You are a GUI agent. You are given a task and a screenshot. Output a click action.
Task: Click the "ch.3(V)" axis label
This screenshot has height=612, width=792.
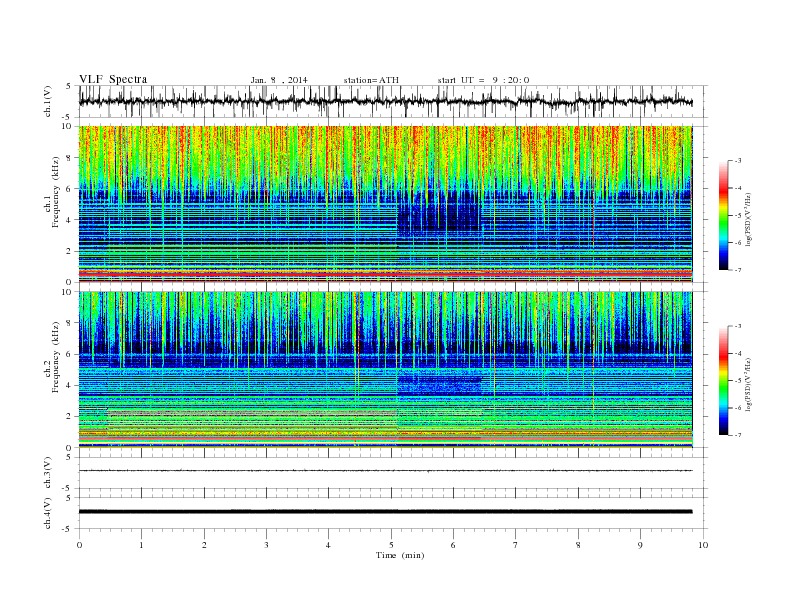48,473
